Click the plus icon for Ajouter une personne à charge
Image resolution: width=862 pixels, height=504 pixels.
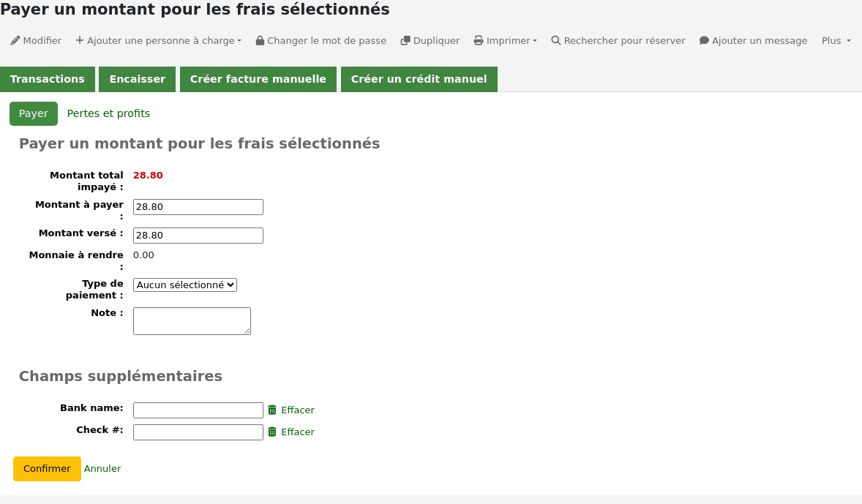pos(80,40)
